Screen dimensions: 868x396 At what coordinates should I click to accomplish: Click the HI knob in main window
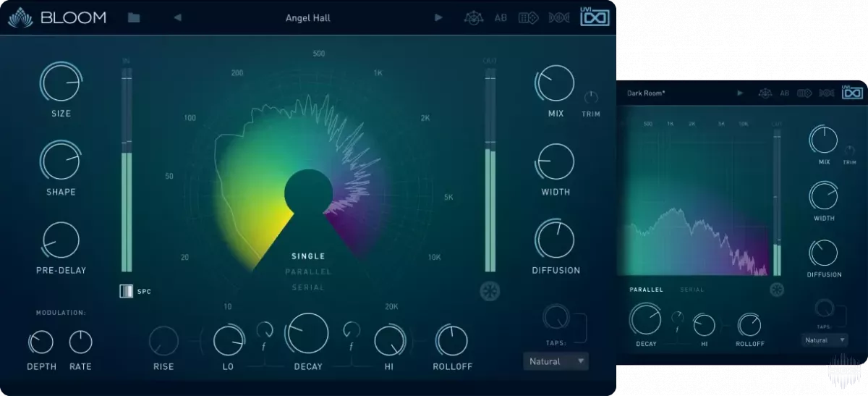[391, 340]
